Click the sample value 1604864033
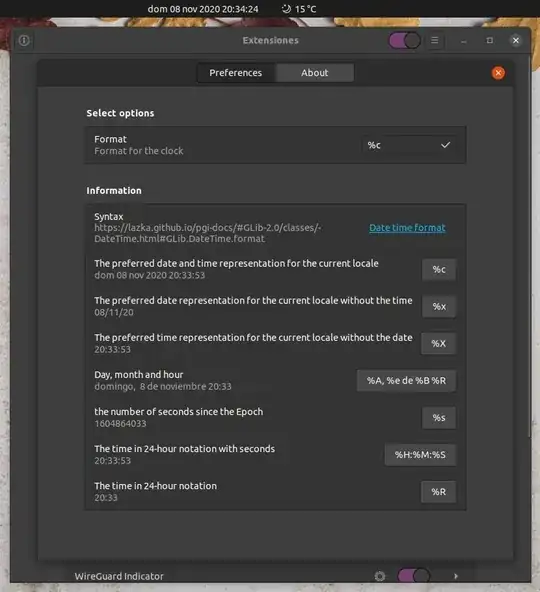The height and width of the screenshot is (592, 540). click(120, 424)
